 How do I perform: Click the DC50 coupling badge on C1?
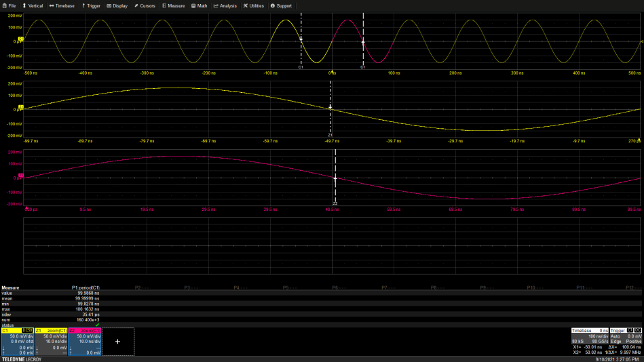click(28, 330)
